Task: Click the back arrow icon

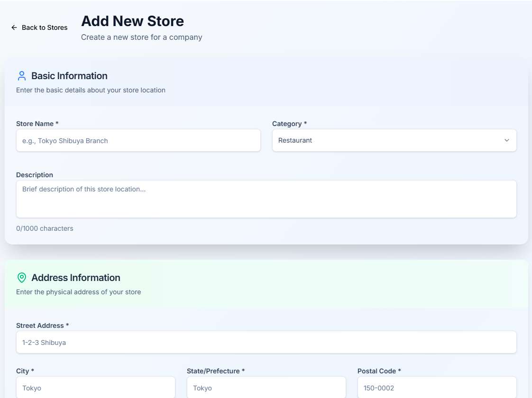Action: point(14,27)
